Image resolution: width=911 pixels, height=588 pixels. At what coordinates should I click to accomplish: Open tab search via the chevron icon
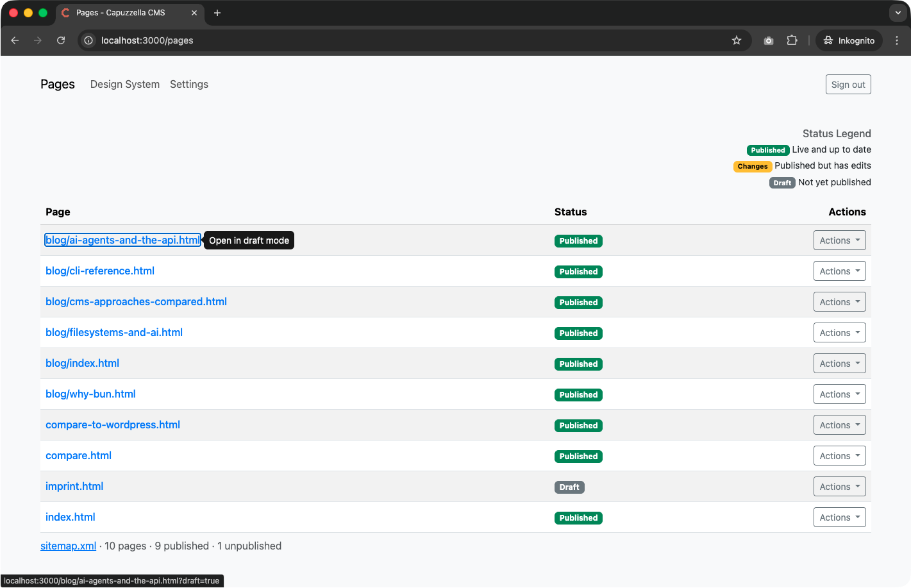[x=897, y=13]
